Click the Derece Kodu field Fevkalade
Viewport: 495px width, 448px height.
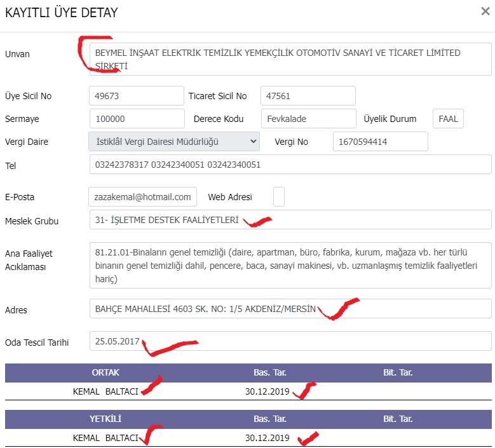coord(308,119)
